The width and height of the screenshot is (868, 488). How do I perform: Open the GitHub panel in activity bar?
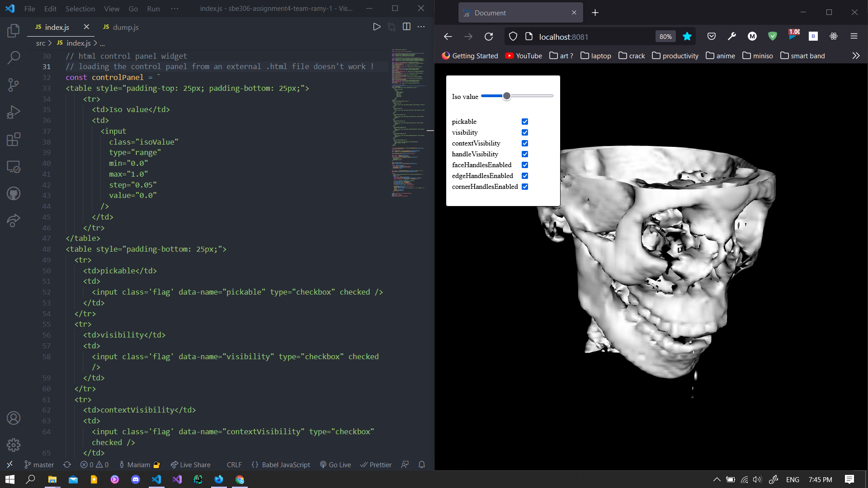(x=14, y=193)
